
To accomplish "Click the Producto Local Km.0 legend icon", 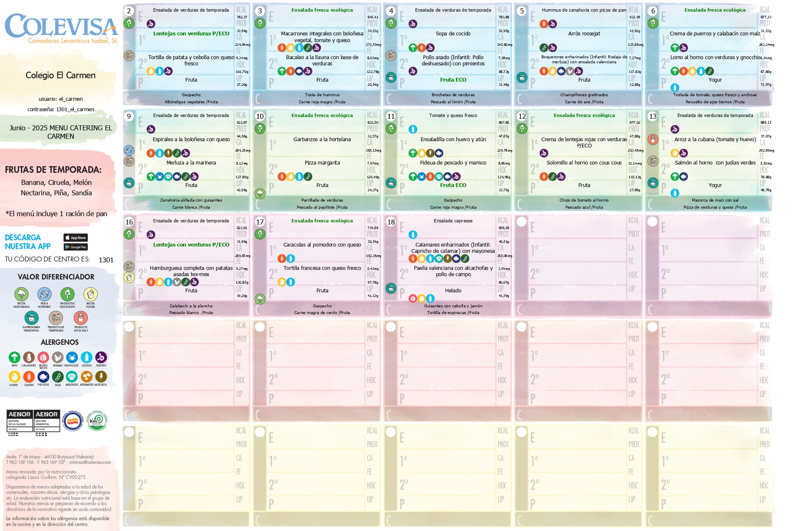I will pyautogui.click(x=81, y=318).
